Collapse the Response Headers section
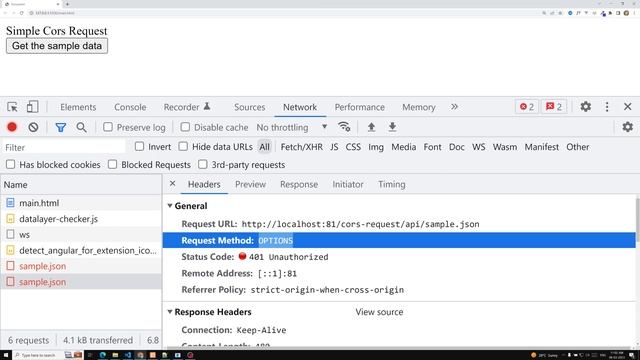Image resolution: width=640 pixels, height=360 pixels. click(170, 312)
